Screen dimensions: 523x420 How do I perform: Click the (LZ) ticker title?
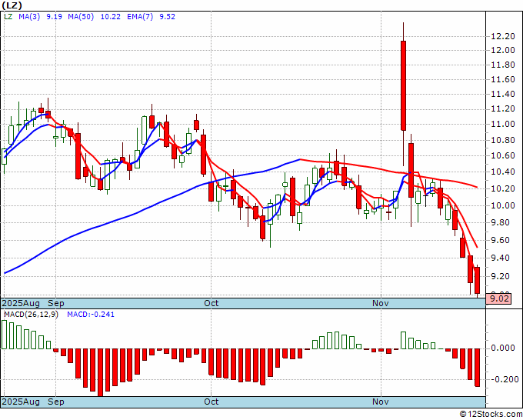(x=12, y=5)
